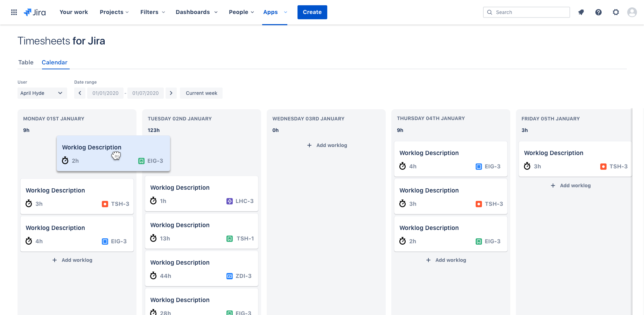Screen dimensions: 644x315
Task: Jump to Current week
Action: click(x=201, y=93)
